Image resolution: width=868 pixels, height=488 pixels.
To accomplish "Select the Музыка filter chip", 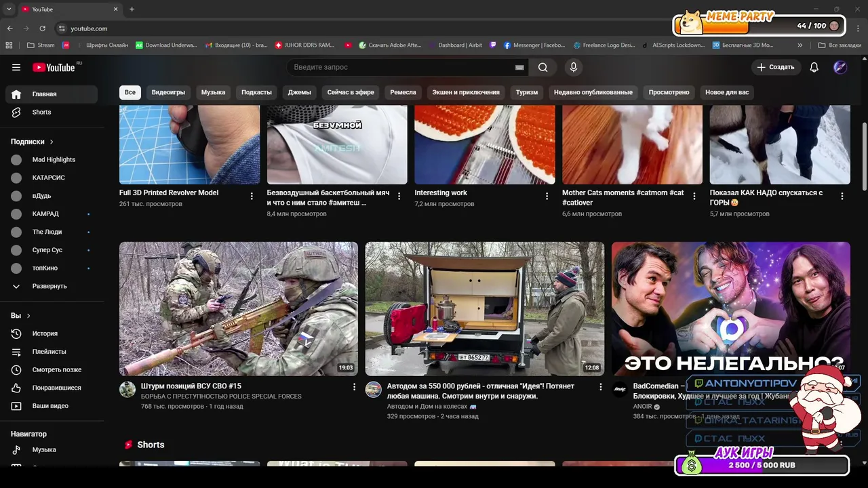I will 213,92.
